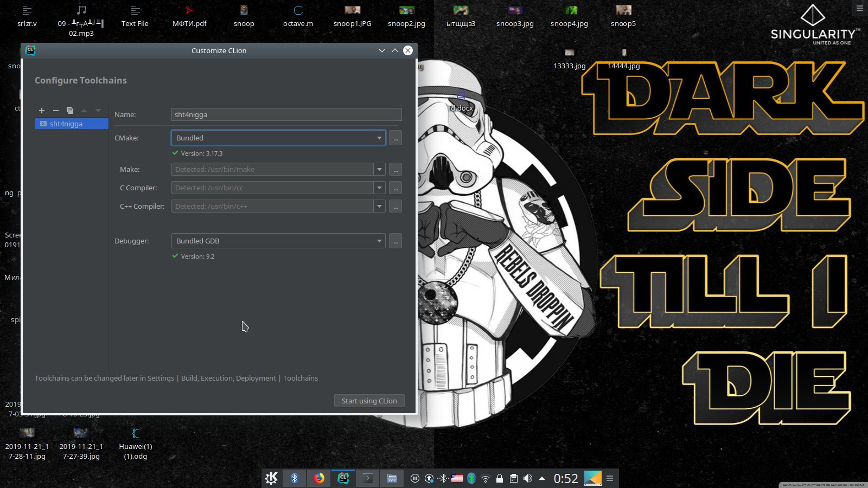Copy the selected toolchain

69,111
